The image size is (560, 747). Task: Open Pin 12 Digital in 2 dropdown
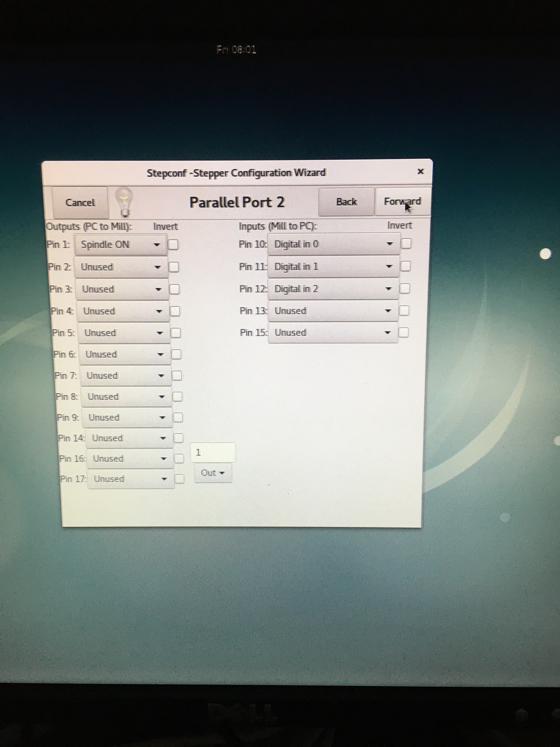(x=333, y=289)
